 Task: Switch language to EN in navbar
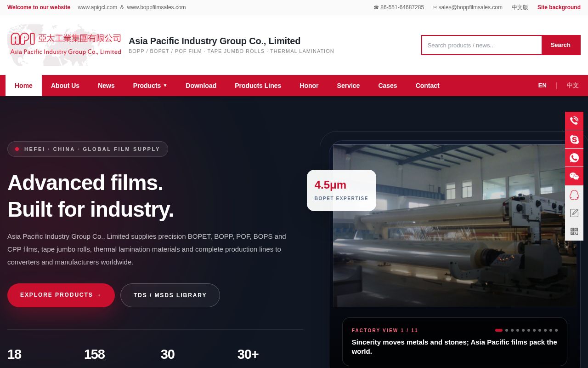tap(543, 86)
